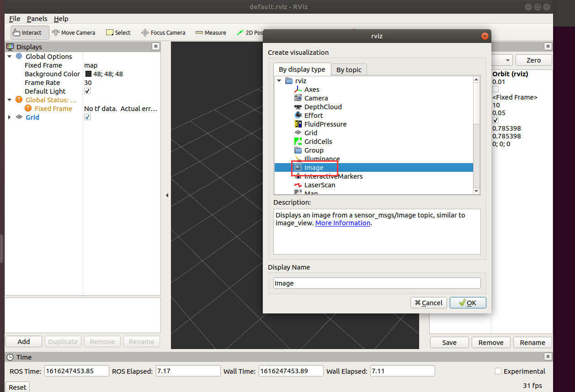Click the Wall Elapsed field
575x392 pixels.
point(402,371)
